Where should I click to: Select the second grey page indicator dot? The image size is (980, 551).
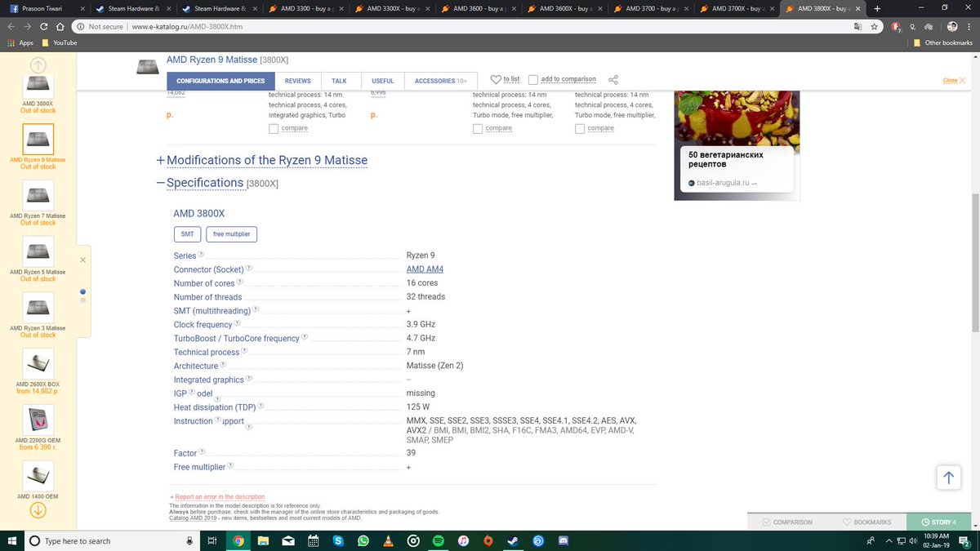(82, 300)
